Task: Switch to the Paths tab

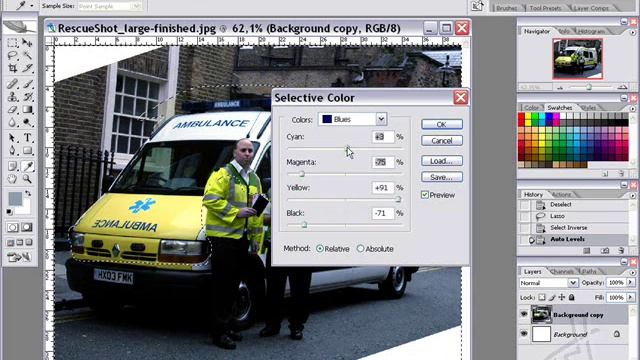Action: click(x=588, y=271)
